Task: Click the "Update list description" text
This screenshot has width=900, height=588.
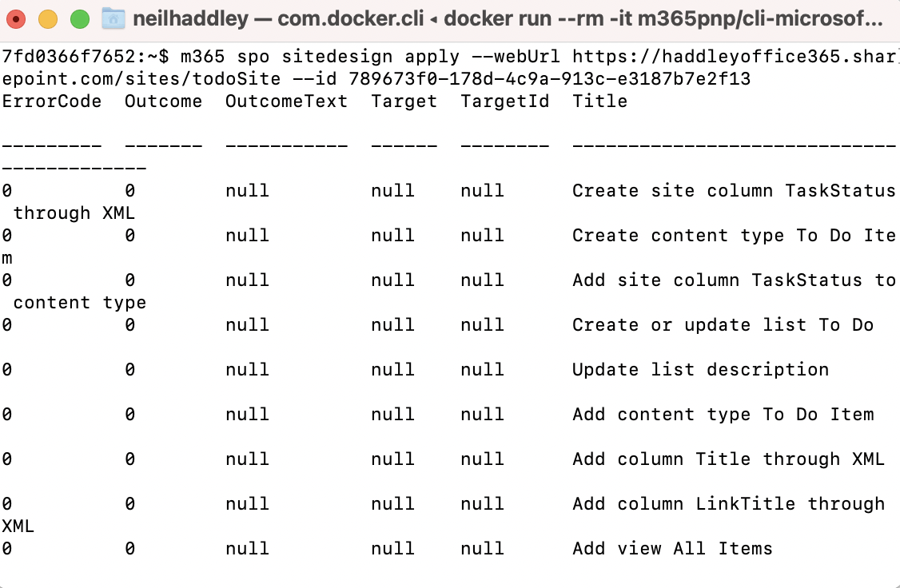Action: pos(700,370)
